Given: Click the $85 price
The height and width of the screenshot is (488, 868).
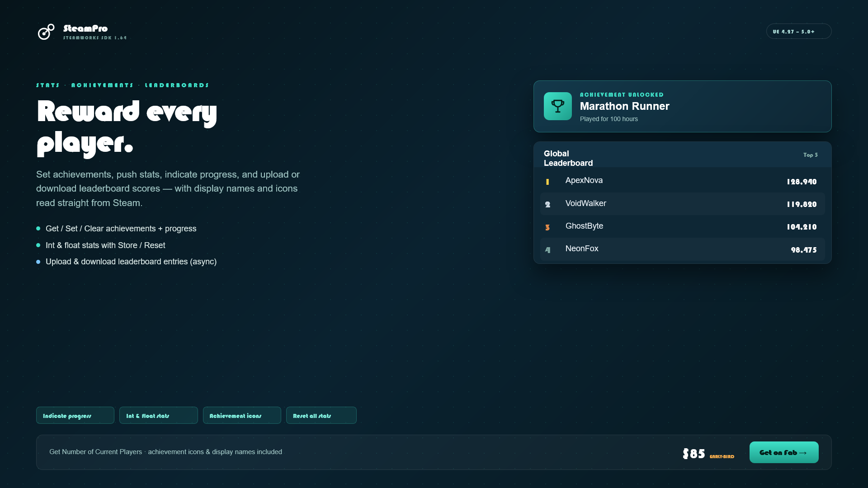Looking at the screenshot, I should click(x=694, y=454).
